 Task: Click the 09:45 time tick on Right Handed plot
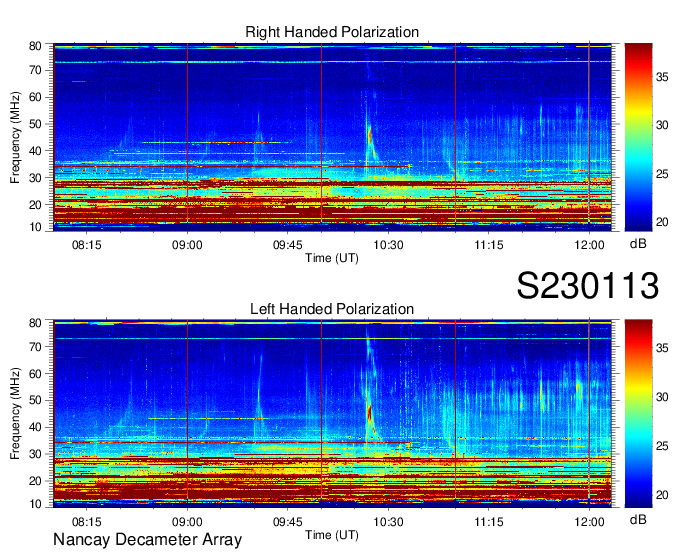click(288, 245)
